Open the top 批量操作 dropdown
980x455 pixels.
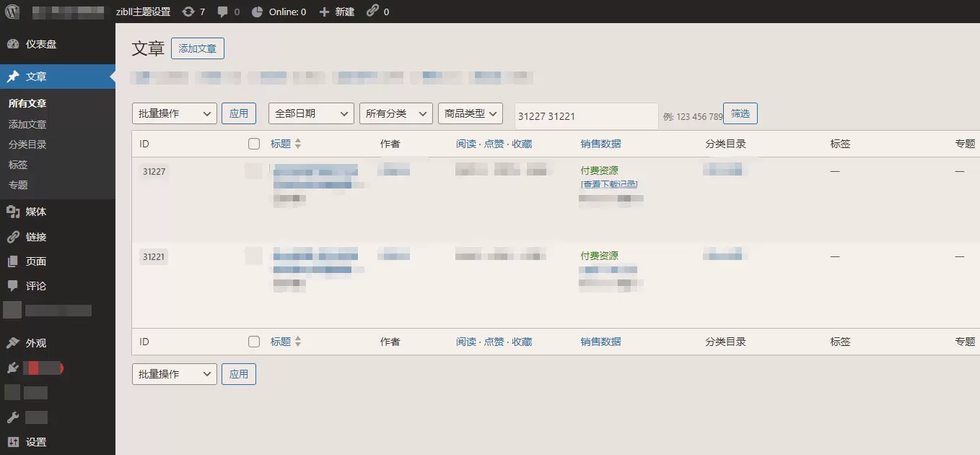pyautogui.click(x=175, y=113)
